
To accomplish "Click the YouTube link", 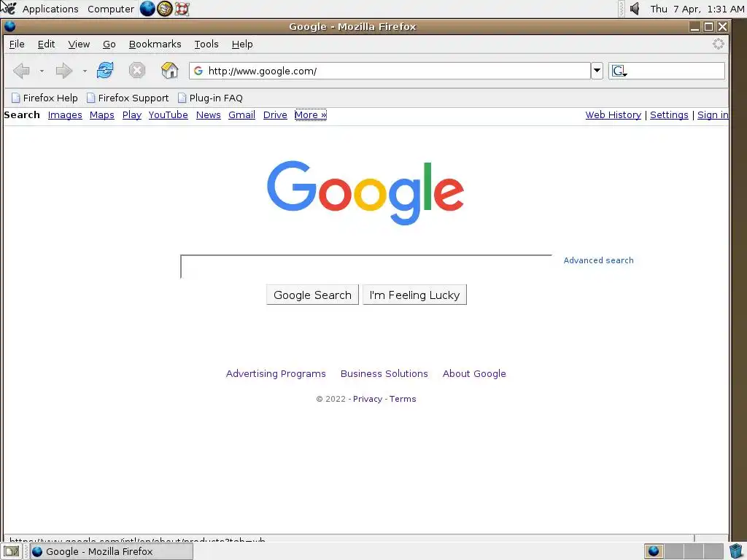I will click(169, 114).
